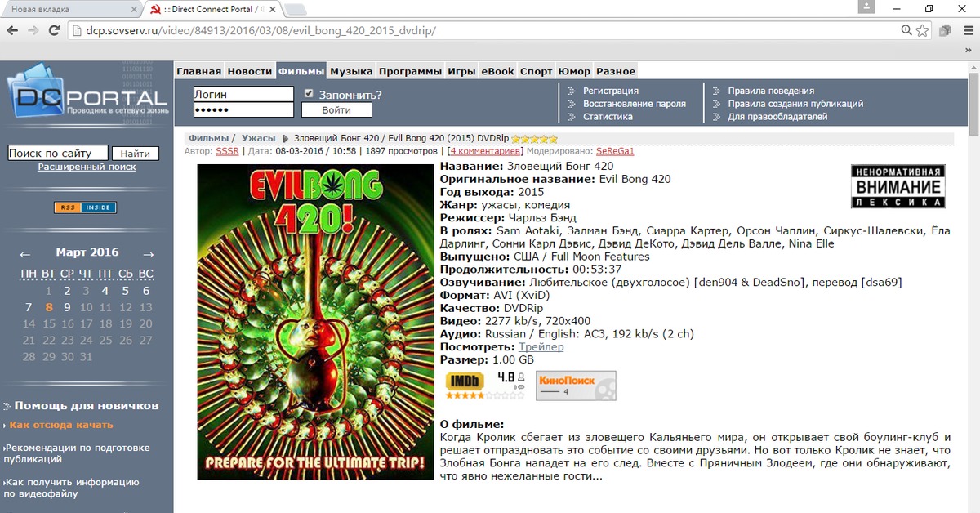Viewport: 980px width, 513px height.
Task: Switch to the Музыка tab
Action: [x=352, y=71]
